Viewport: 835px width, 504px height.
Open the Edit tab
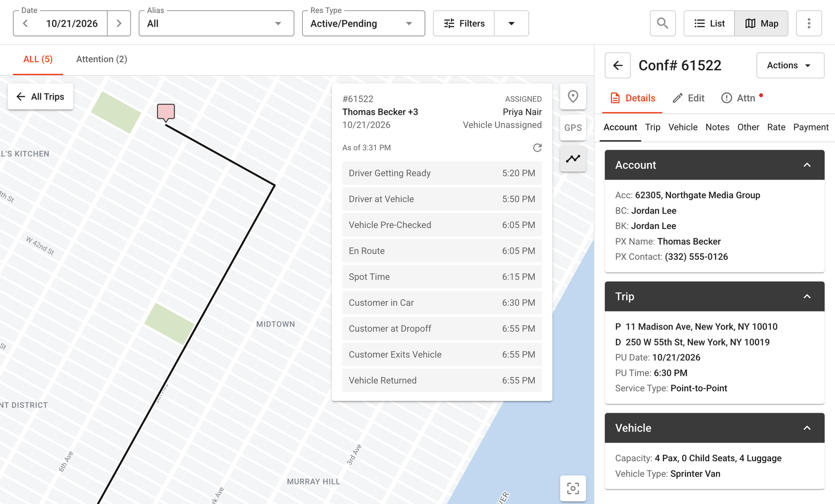tap(688, 98)
